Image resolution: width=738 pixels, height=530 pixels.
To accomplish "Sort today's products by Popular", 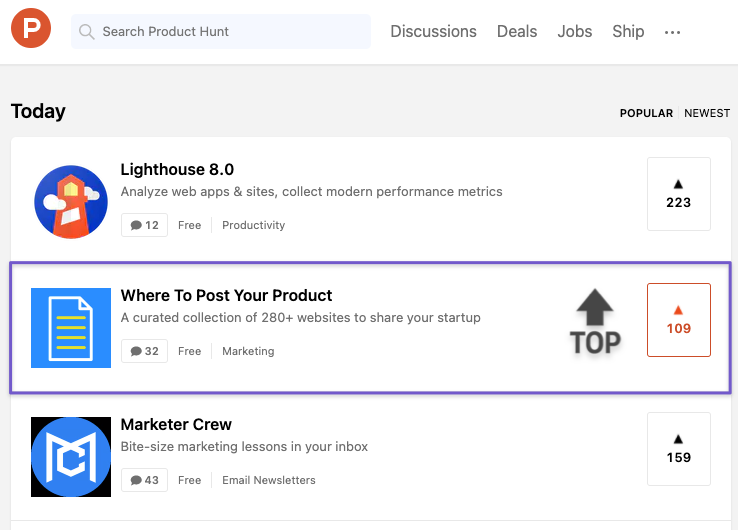I will pos(646,113).
